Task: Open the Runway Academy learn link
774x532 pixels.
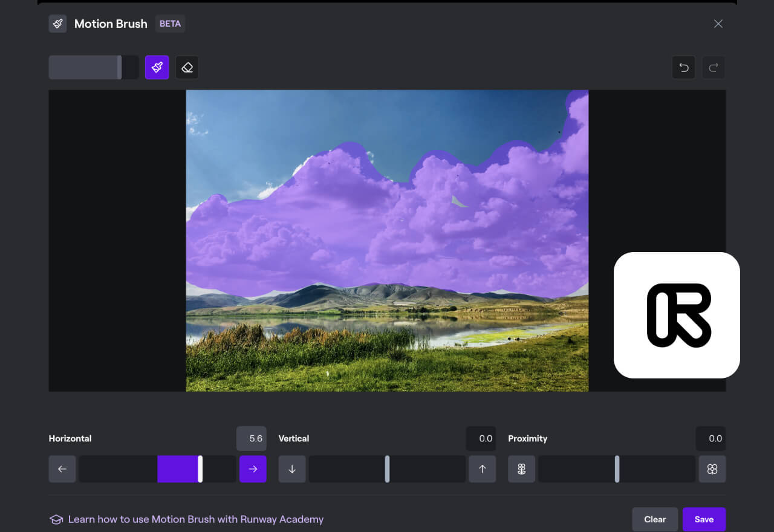Action: pyautogui.click(x=195, y=519)
